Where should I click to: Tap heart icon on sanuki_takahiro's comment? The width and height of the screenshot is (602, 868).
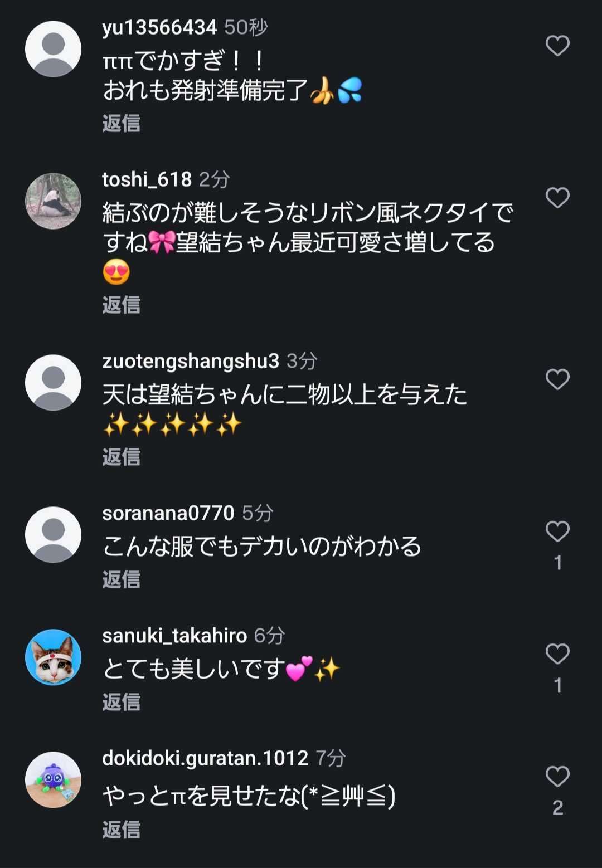click(x=557, y=654)
